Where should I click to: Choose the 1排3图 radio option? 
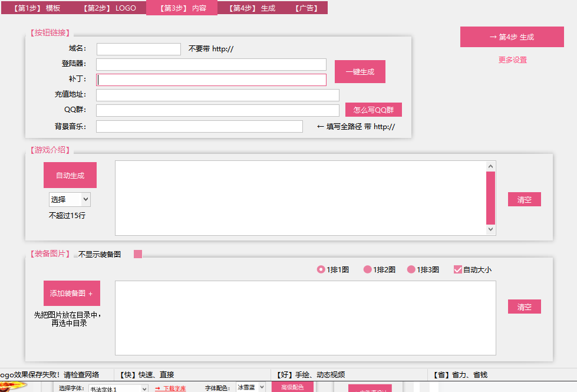pyautogui.click(x=411, y=269)
